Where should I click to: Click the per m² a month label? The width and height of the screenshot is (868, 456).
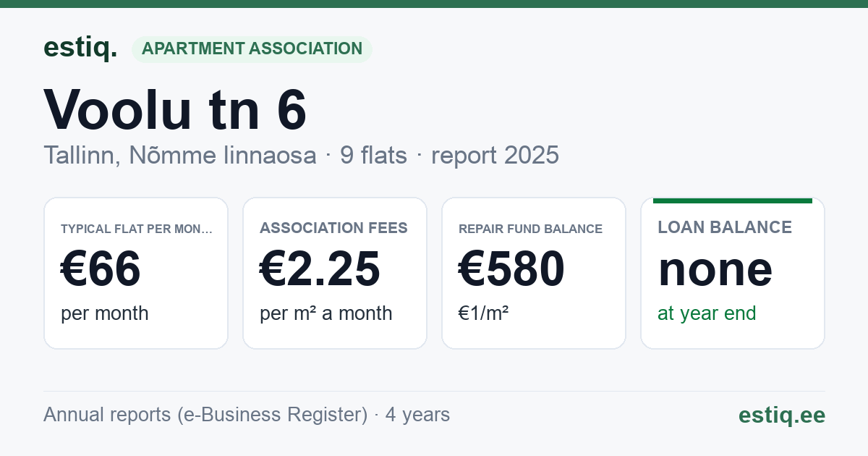(325, 313)
